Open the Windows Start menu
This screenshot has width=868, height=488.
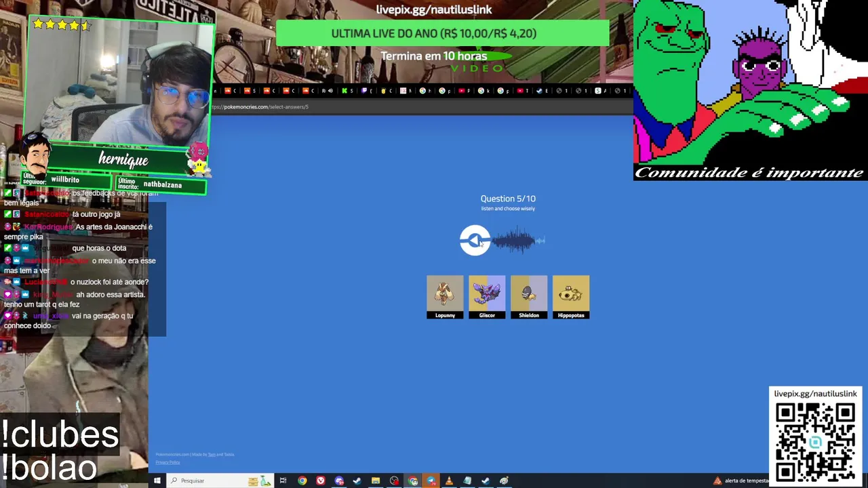coord(157,481)
